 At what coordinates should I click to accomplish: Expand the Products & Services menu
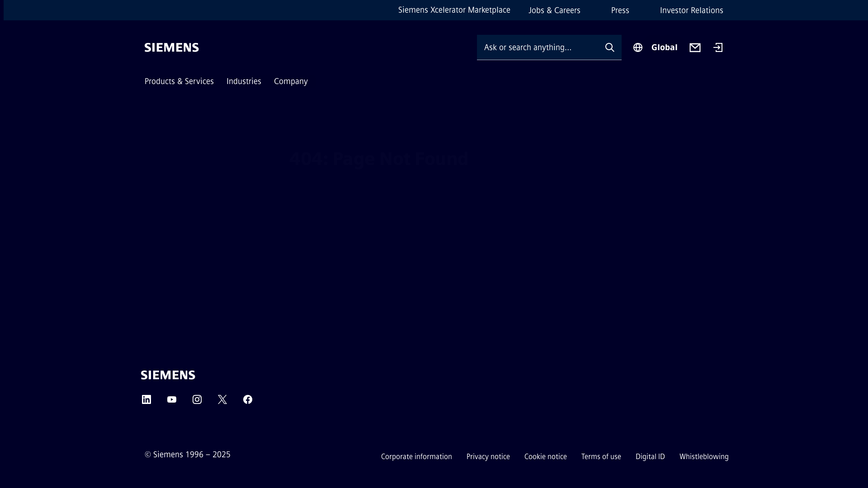click(179, 81)
